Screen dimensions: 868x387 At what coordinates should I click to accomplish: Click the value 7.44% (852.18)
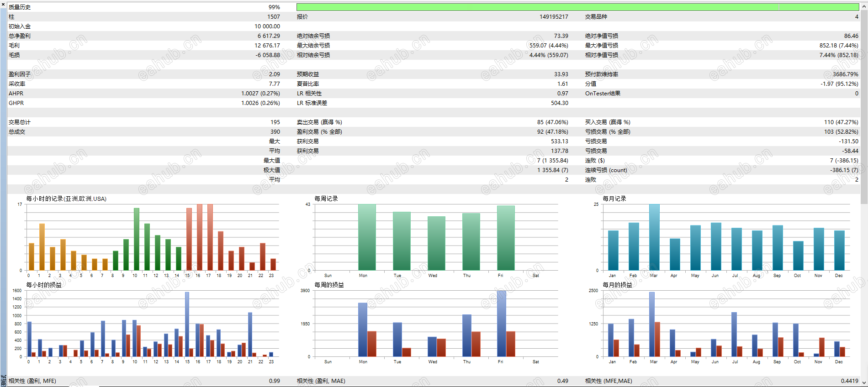839,55
